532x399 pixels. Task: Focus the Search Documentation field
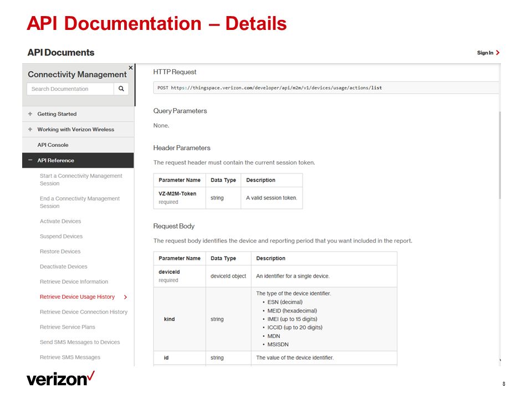coord(70,89)
